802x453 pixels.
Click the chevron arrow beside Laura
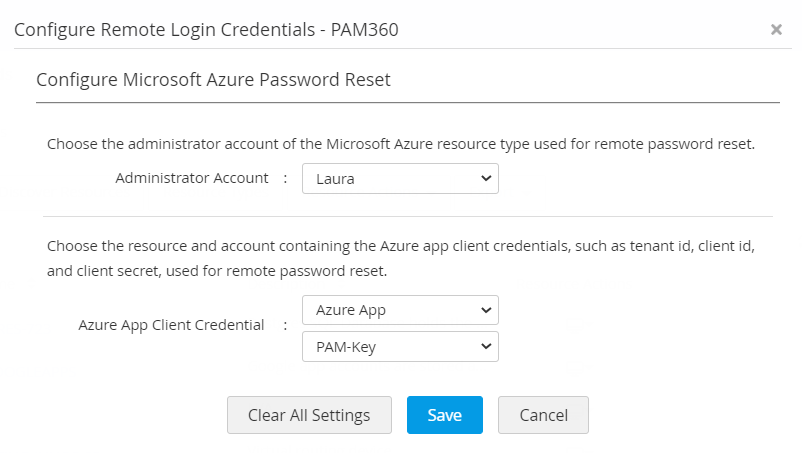click(486, 178)
